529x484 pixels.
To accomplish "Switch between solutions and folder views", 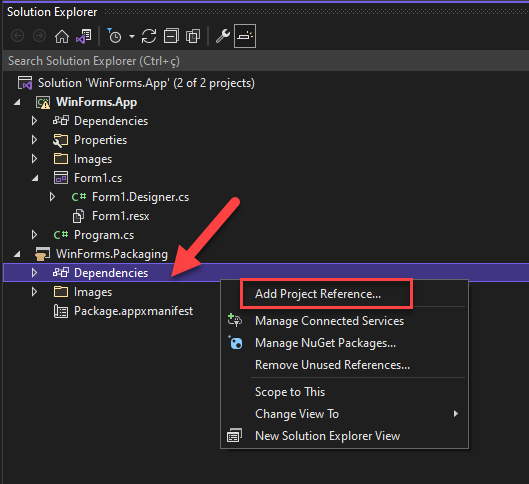I will 84,36.
